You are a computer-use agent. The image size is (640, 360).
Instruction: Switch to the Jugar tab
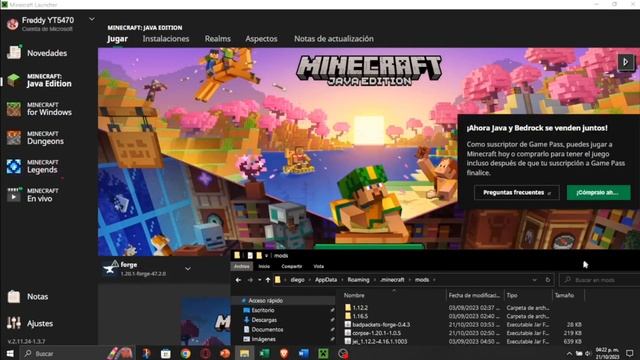click(x=118, y=39)
